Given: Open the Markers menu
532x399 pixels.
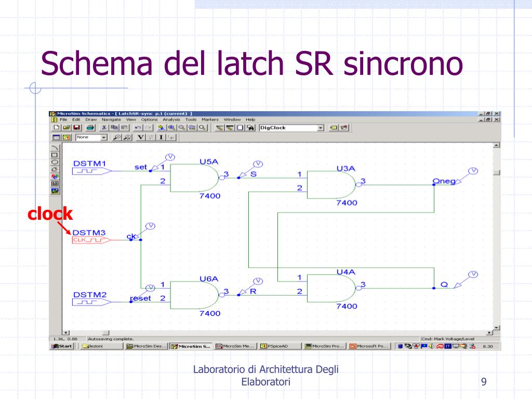Looking at the screenshot, I should click(x=210, y=119).
